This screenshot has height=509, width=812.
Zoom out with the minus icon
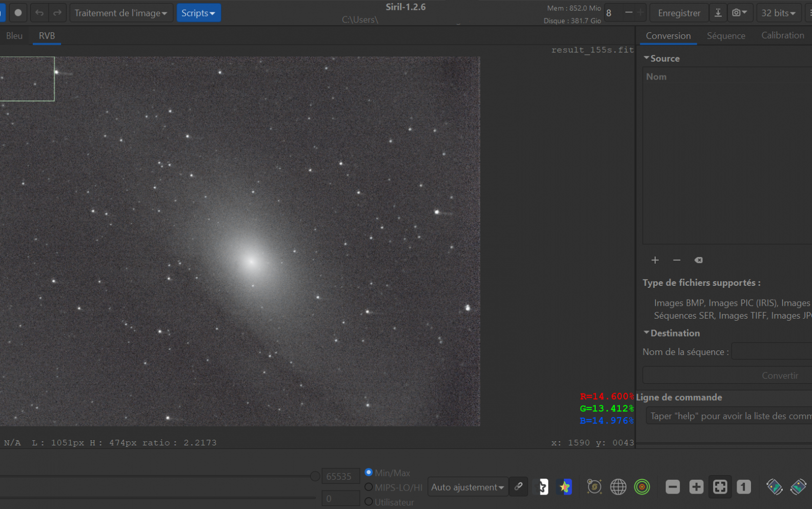click(673, 486)
